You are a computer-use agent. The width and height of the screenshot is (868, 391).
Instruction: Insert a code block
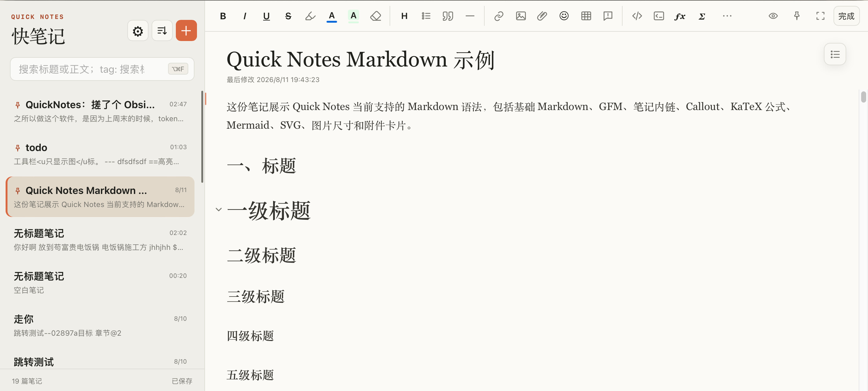pyautogui.click(x=659, y=16)
